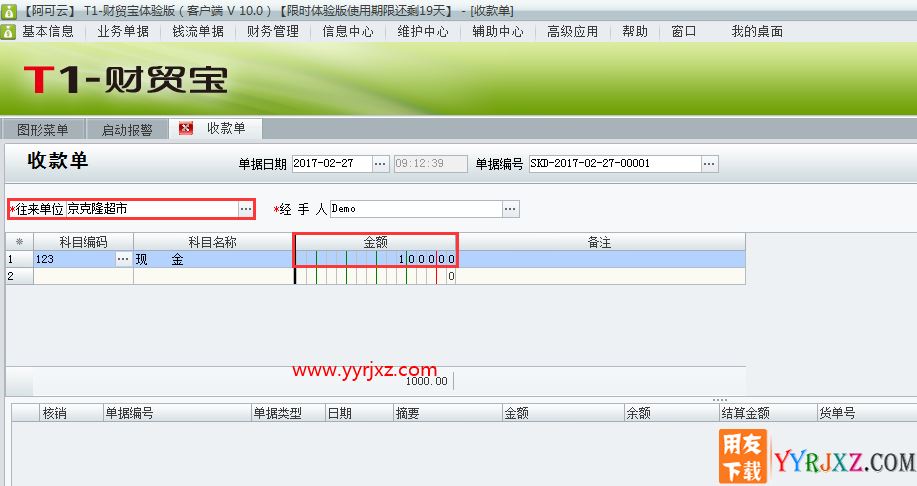Click empty 科目编码 cell in row 2
The height and width of the screenshot is (486, 917).
pos(84,276)
